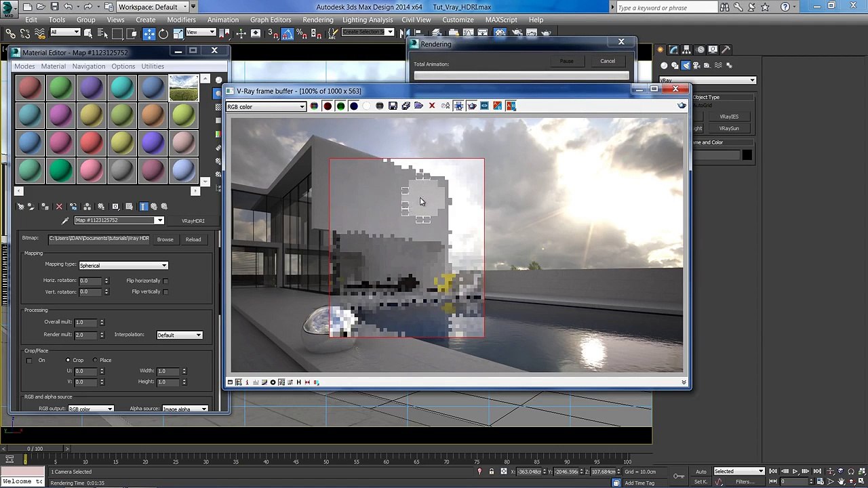Open the RGB color channel dropdown in frame buffer

coord(266,106)
